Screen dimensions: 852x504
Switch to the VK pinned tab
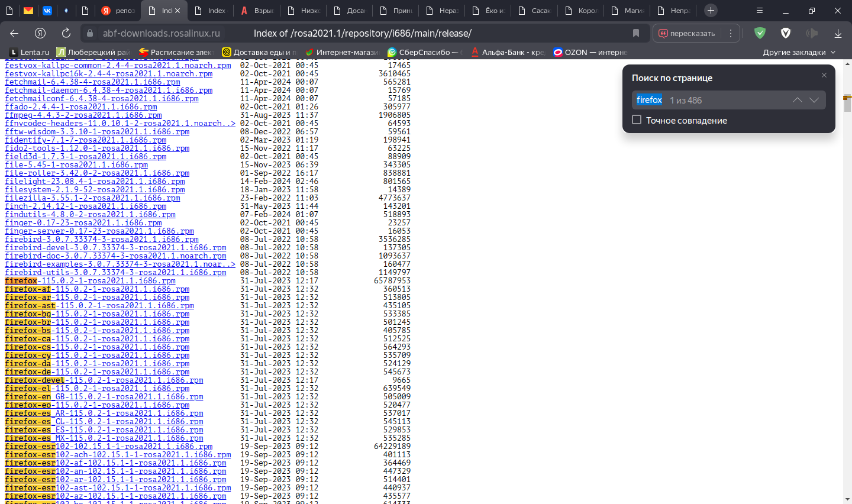pyautogui.click(x=47, y=10)
